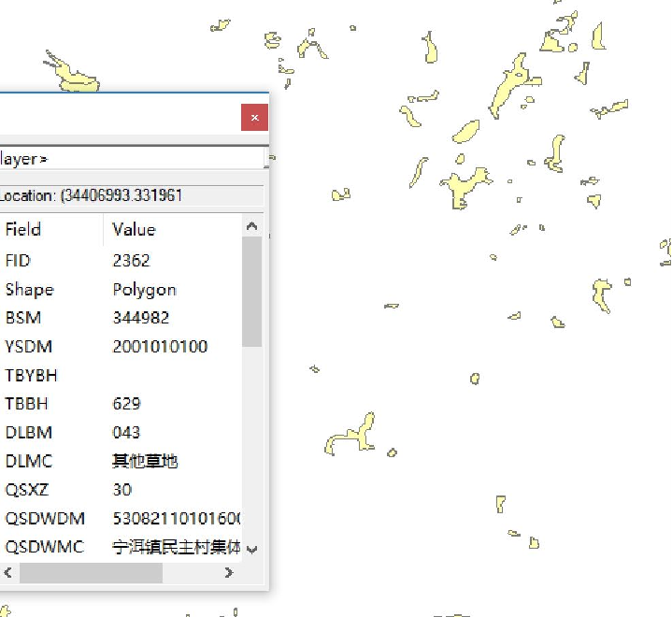Select the YSDM value 2001010100

(x=160, y=347)
